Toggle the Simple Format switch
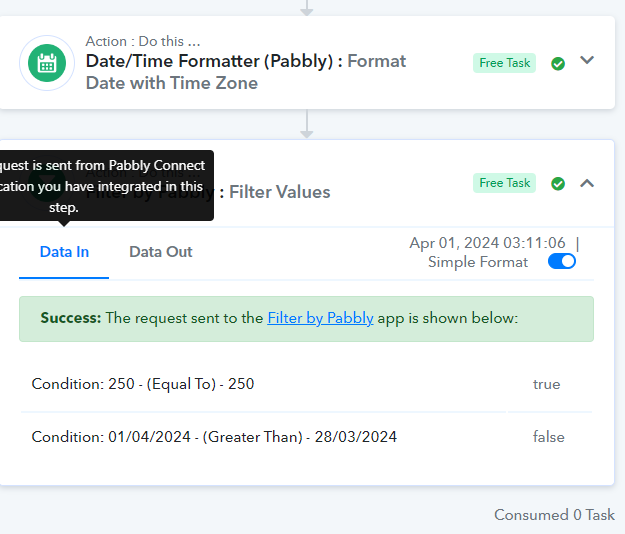 (562, 261)
